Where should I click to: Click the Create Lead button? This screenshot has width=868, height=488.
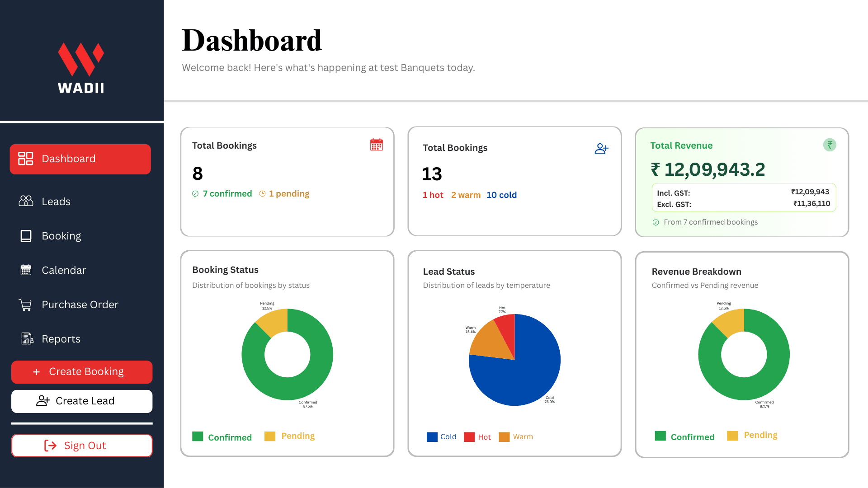(x=82, y=401)
